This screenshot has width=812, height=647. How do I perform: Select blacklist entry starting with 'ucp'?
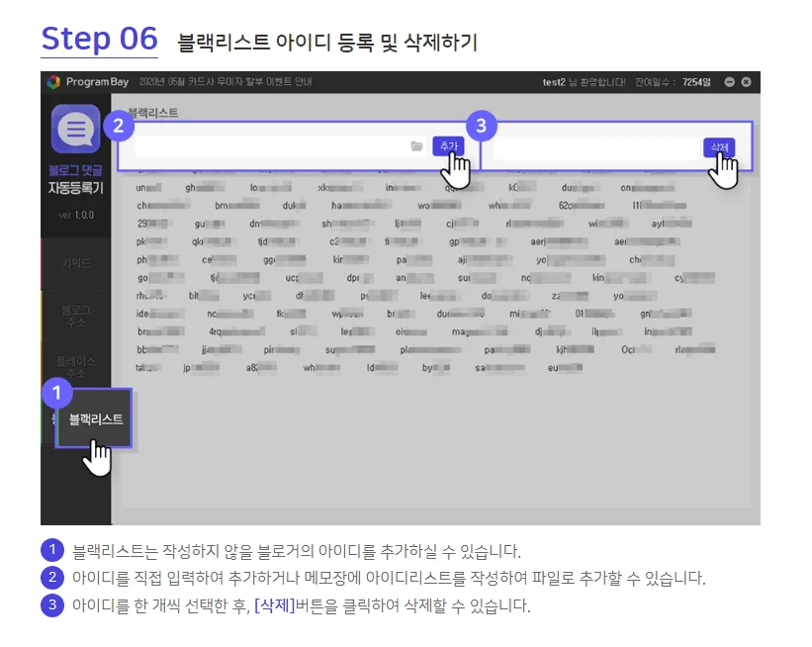(304, 278)
